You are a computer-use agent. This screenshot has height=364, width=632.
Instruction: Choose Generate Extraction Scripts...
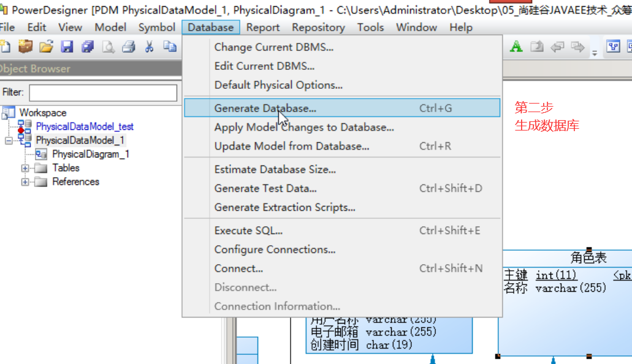coord(342,207)
